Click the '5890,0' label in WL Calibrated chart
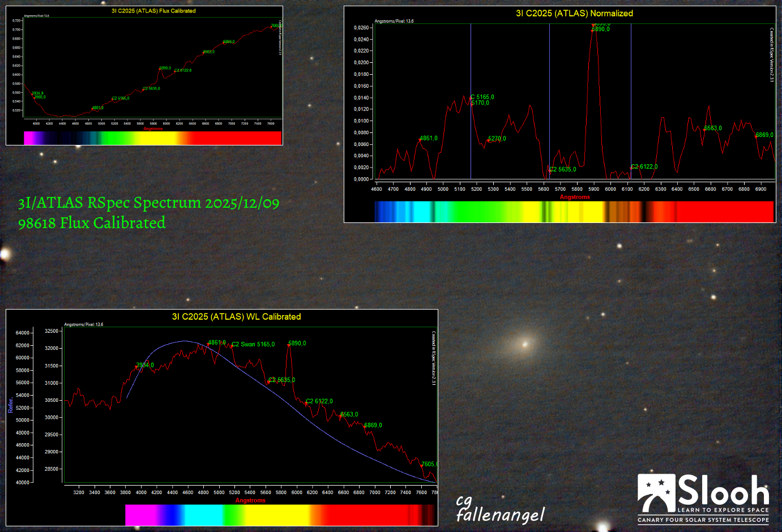This screenshot has width=782, height=532. click(x=297, y=344)
